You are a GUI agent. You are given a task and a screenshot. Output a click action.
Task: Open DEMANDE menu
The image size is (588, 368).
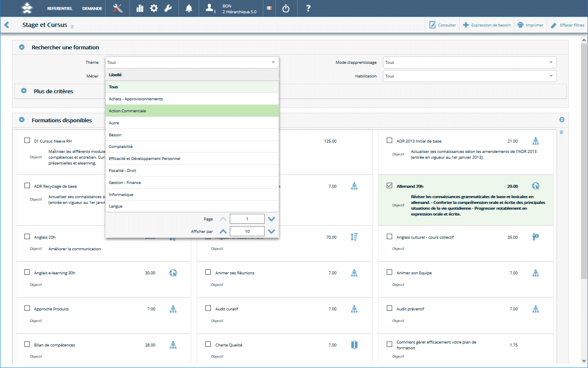pyautogui.click(x=92, y=8)
